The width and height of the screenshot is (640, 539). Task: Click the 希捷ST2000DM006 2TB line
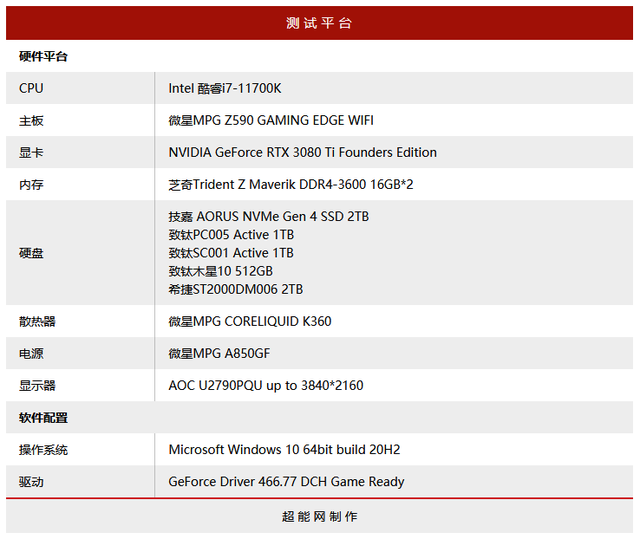(x=235, y=289)
